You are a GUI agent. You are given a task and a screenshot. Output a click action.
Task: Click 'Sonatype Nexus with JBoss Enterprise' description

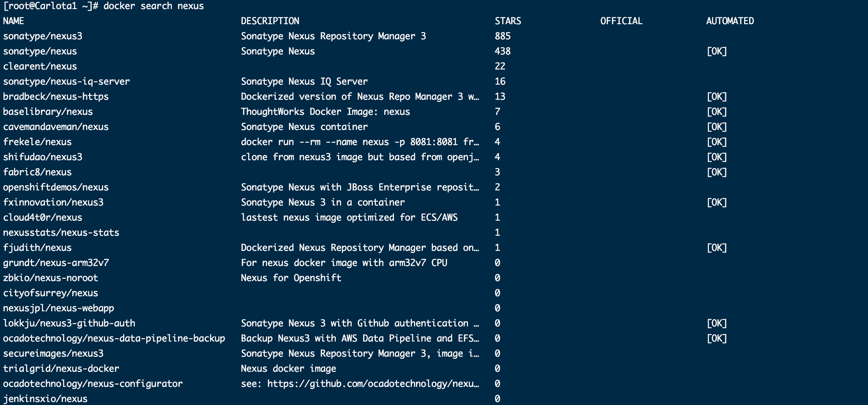point(360,187)
